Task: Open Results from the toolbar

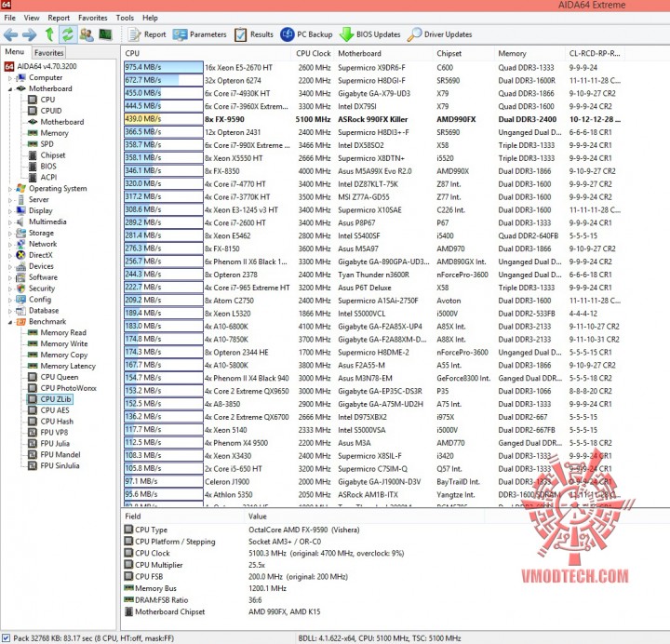Action: point(254,34)
